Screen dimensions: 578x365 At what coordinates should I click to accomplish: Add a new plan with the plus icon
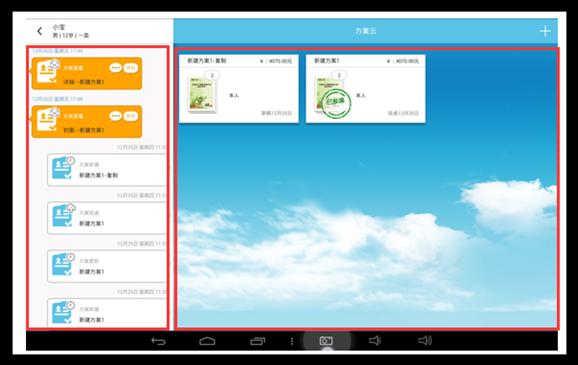[x=545, y=31]
